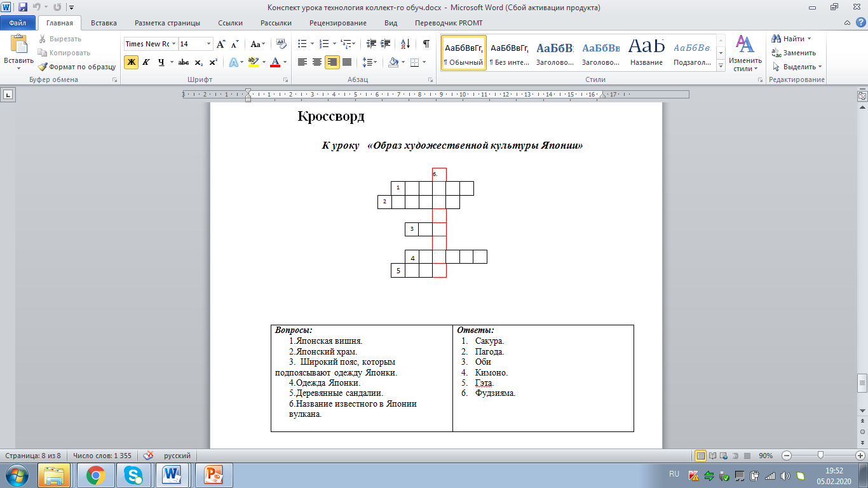Click the Cut (Вырезать) command
This screenshot has height=488, width=868.
coord(60,39)
